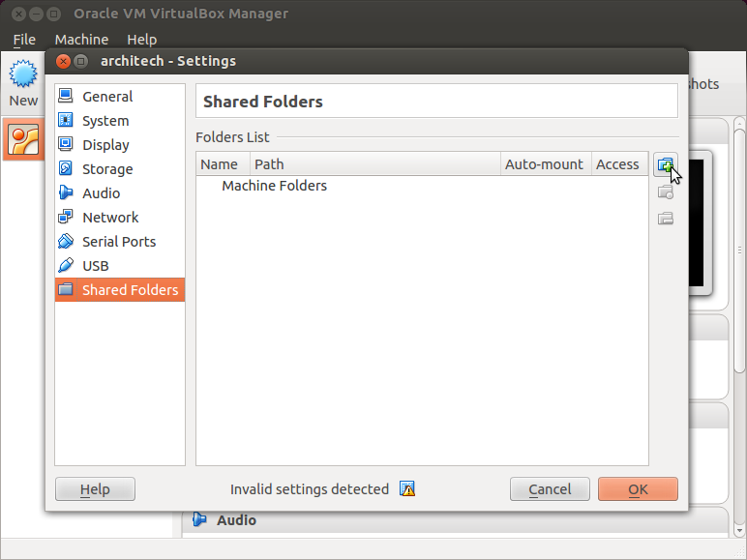747x560 pixels.
Task: Open System settings category
Action: (120, 121)
